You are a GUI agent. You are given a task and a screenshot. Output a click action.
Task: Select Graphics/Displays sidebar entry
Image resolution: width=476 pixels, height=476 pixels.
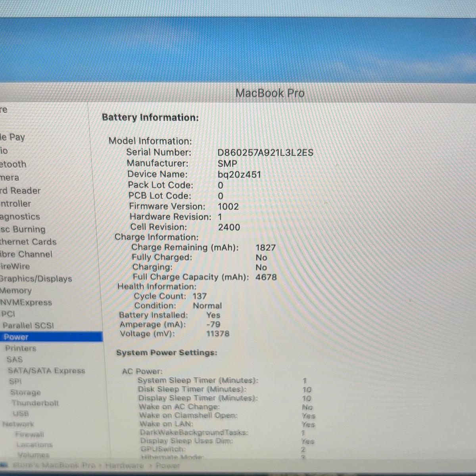point(36,279)
